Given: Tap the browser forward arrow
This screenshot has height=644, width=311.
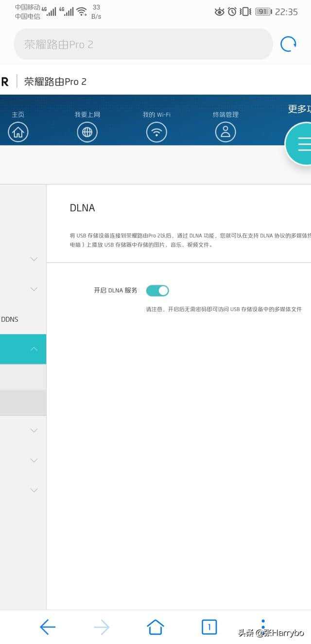Looking at the screenshot, I should click(102, 627).
